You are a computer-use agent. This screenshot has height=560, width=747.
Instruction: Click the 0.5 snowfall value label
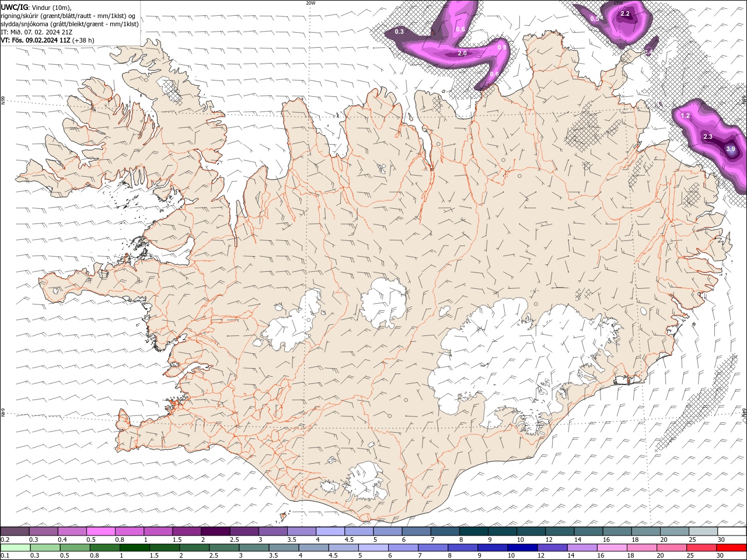[x=594, y=19]
